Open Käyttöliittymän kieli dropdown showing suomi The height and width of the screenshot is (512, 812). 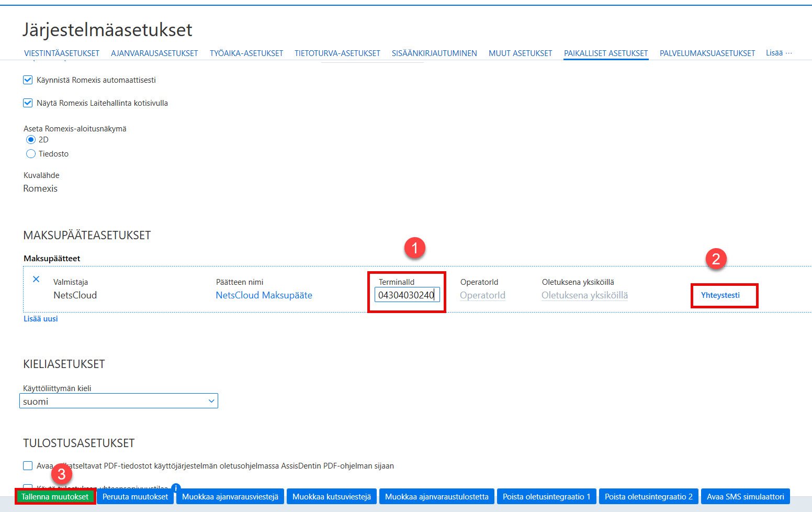(119, 401)
